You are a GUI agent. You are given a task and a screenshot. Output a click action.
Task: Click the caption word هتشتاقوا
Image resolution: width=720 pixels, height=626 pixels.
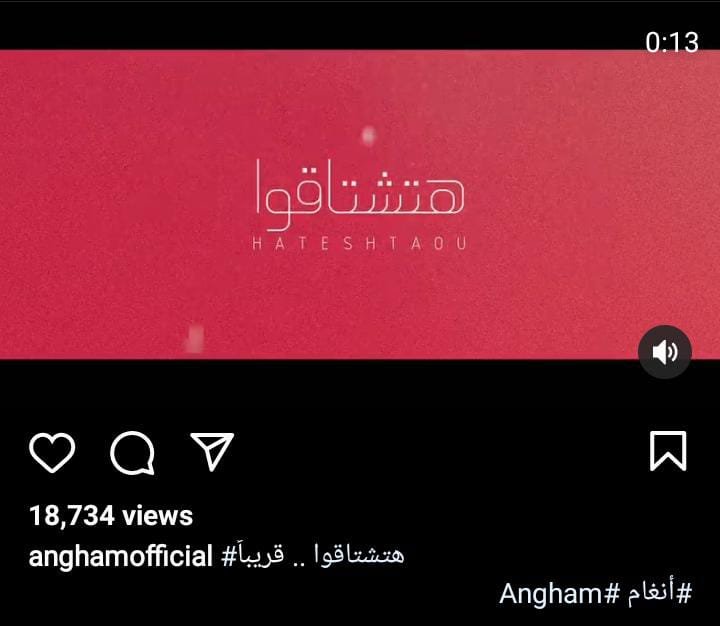tap(360, 554)
